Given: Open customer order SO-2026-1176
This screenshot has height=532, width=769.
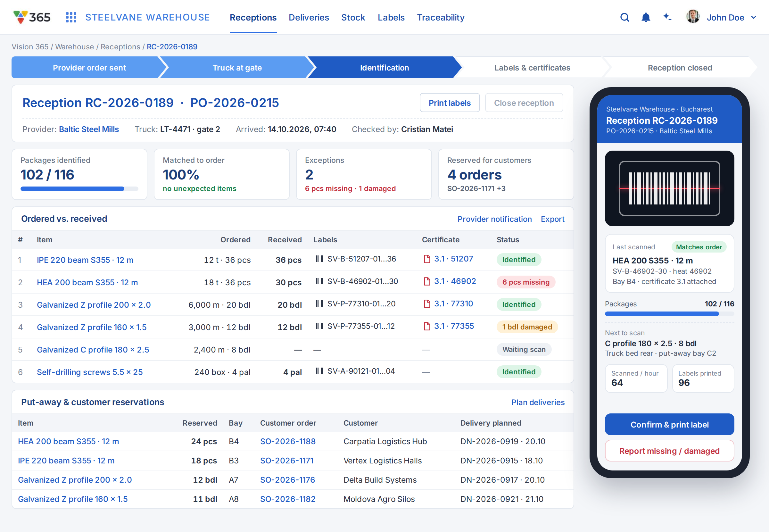Looking at the screenshot, I should [287, 480].
